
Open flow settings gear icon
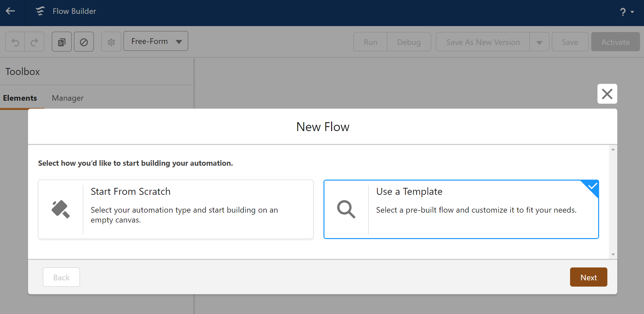pos(111,42)
